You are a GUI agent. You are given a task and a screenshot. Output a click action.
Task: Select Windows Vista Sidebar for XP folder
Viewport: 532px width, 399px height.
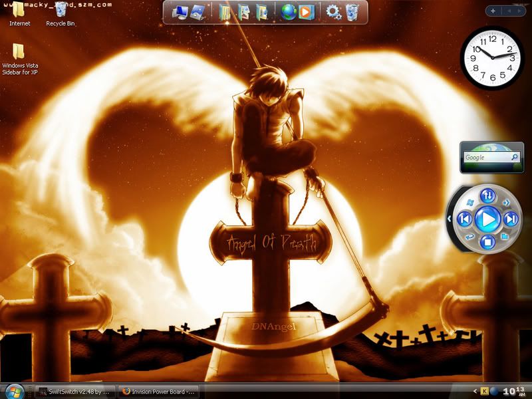point(20,59)
